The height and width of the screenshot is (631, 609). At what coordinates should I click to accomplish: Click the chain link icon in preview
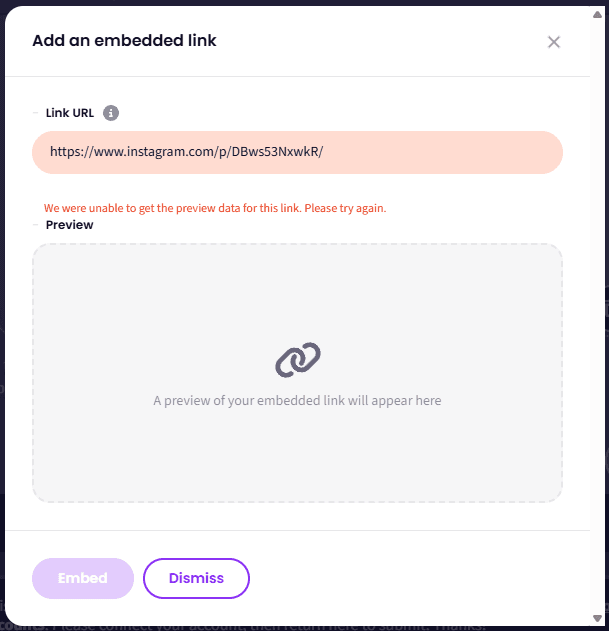pyautogui.click(x=297, y=360)
